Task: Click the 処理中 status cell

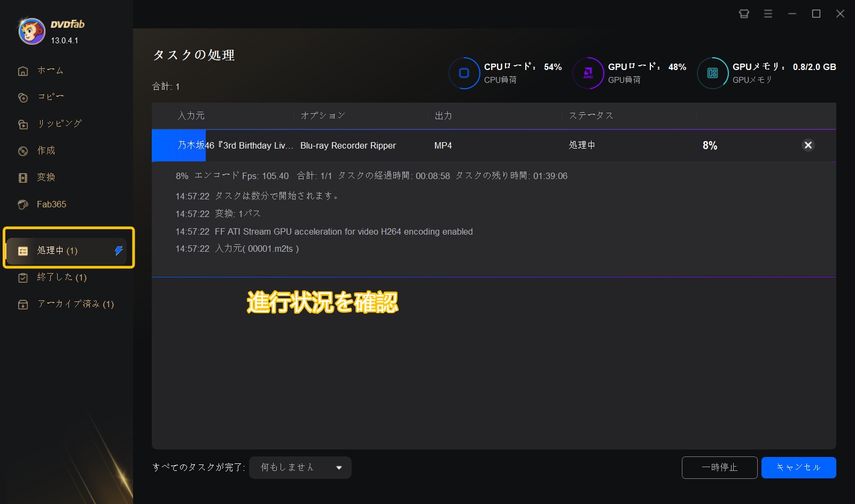Action: click(x=582, y=145)
